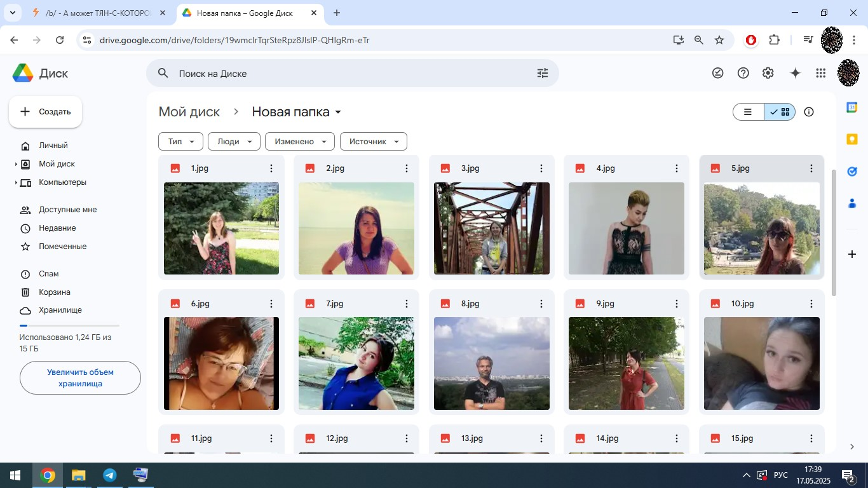Expand Компьютеры tree arrow

(x=16, y=182)
